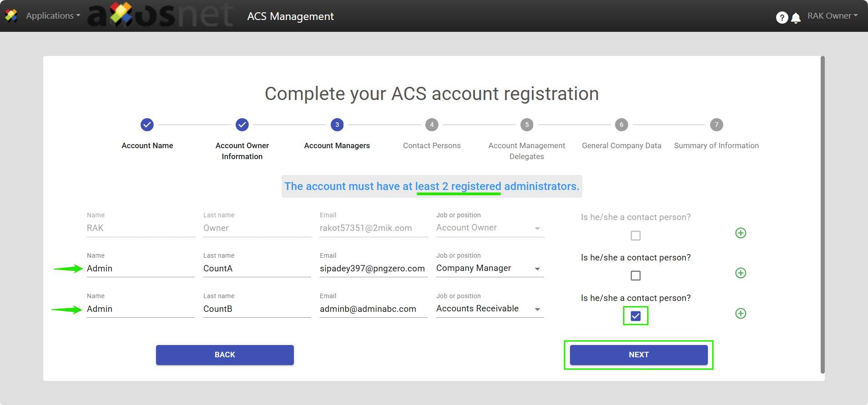Viewport: 868px width, 405px height.
Task: Click the Axosnet logo icon in header
Action: 11,16
